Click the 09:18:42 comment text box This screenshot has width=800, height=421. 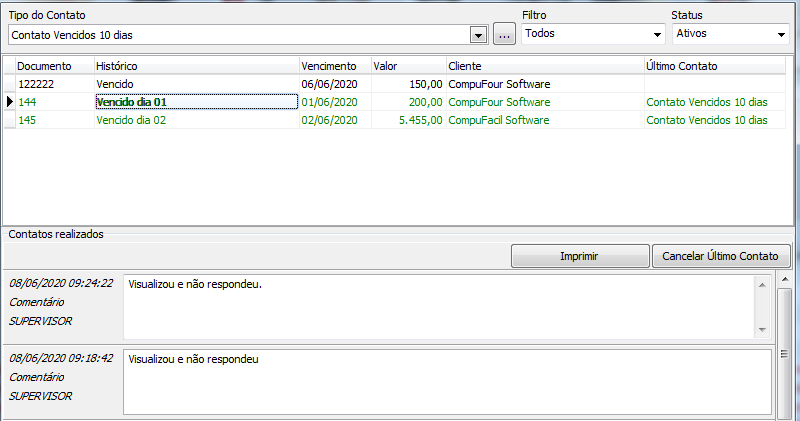point(446,381)
